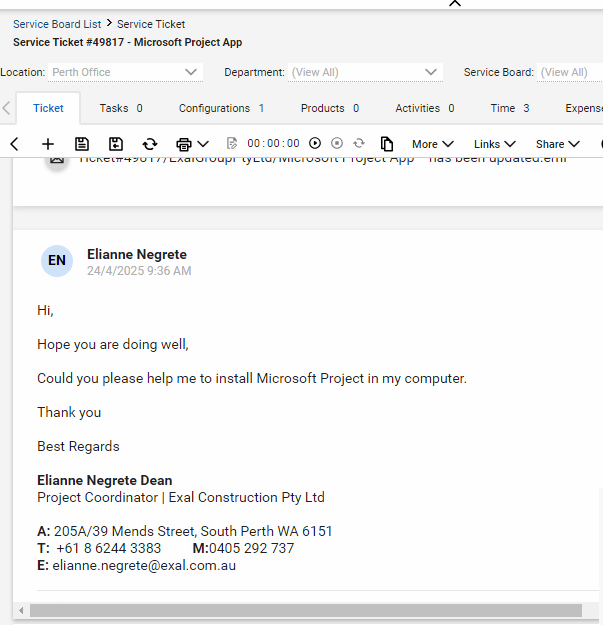Go to Service Board List breadcrumb
This screenshot has width=603, height=625.
57,24
